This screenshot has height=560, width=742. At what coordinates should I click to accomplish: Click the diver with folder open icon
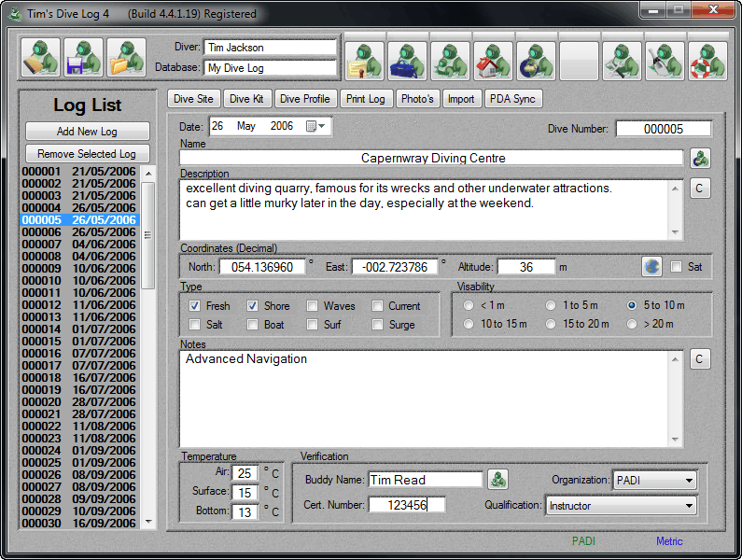click(x=126, y=58)
